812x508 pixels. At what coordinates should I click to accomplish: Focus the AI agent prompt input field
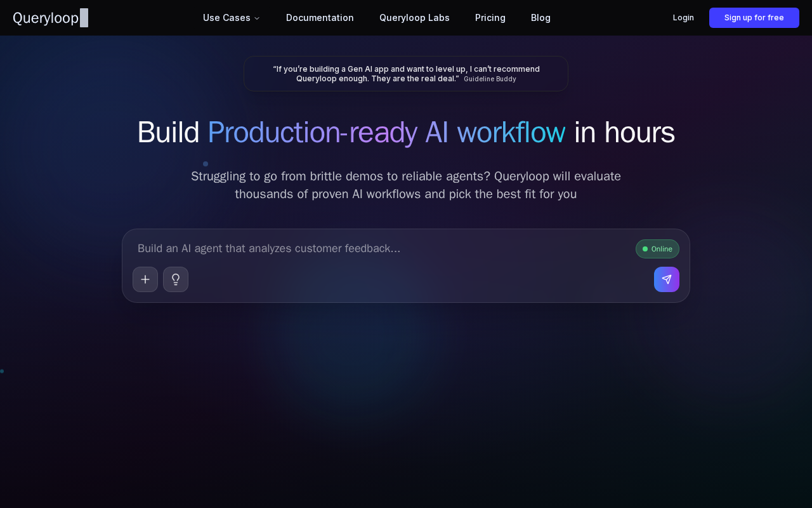point(381,248)
